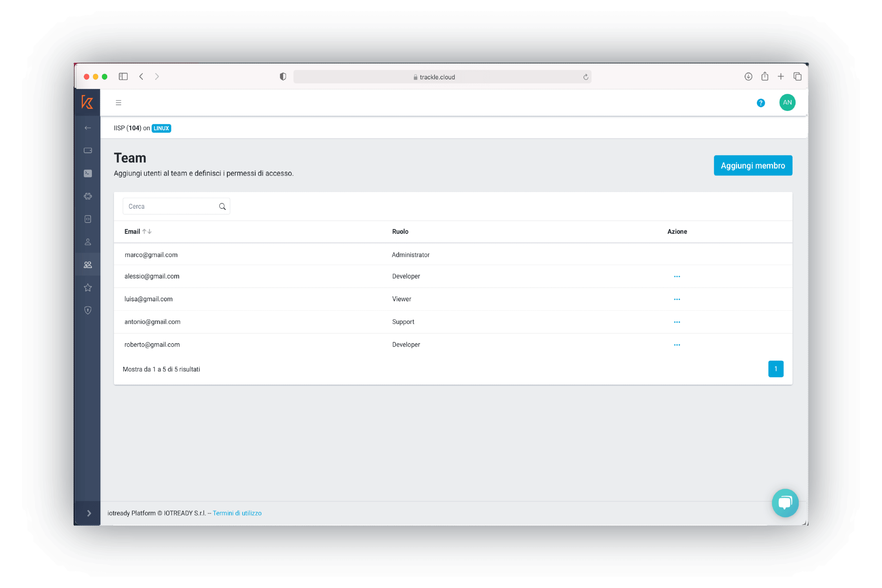This screenshot has width=882, height=588.
Task: Expand the sidebar with the bottom chevron
Action: click(x=89, y=513)
